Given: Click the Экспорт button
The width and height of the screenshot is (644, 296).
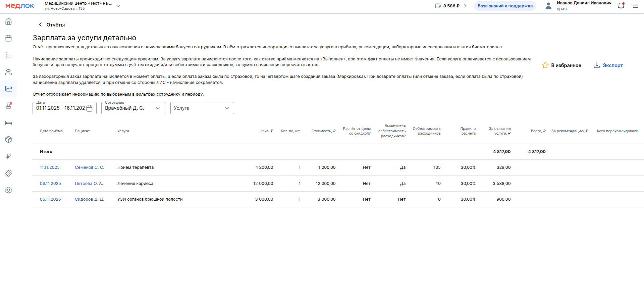Looking at the screenshot, I should tap(608, 65).
